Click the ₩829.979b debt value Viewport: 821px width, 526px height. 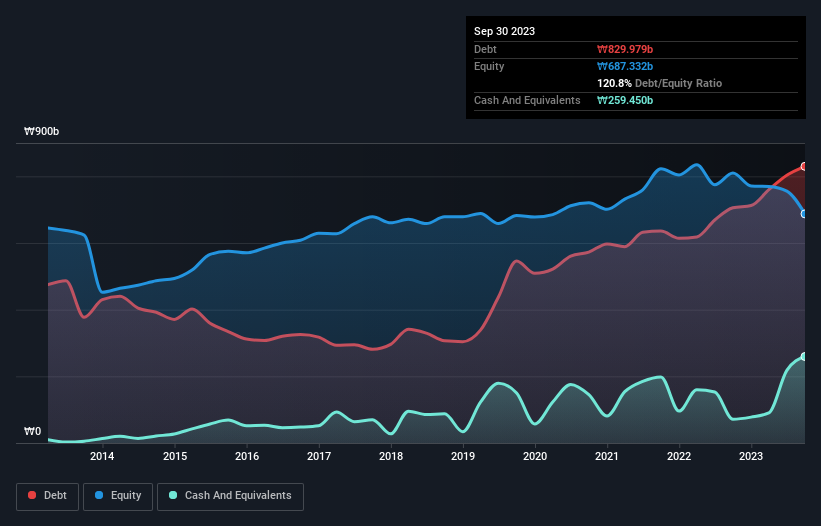[x=625, y=49]
